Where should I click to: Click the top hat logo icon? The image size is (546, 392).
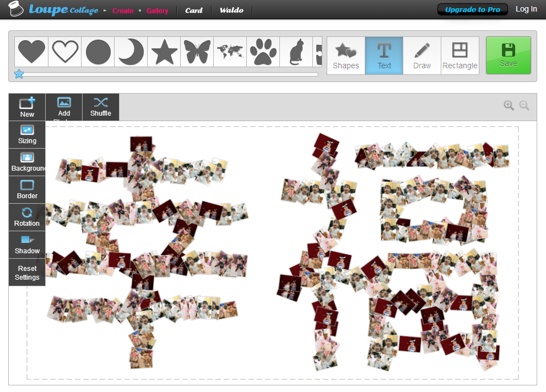point(16,9)
